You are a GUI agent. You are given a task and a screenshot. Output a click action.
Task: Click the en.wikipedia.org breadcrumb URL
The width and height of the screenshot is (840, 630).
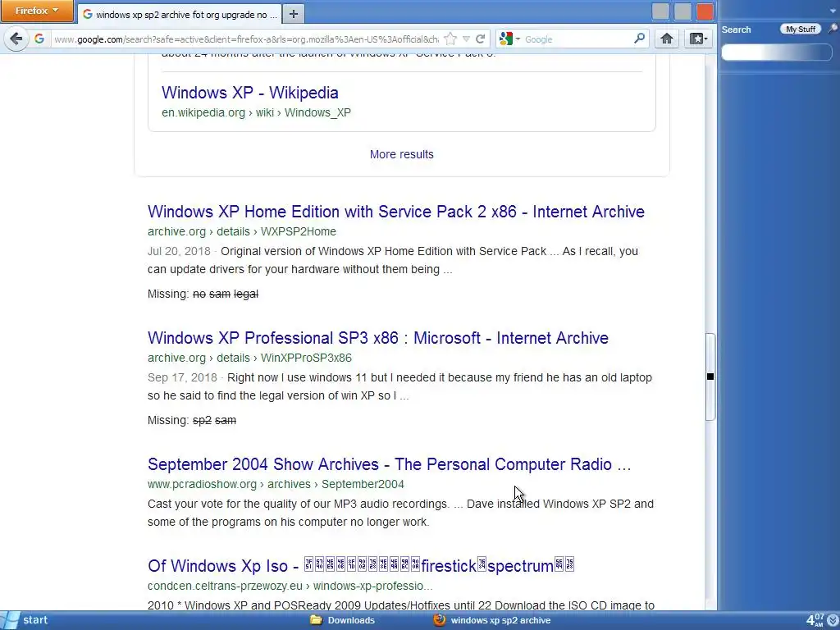pyautogui.click(x=256, y=112)
